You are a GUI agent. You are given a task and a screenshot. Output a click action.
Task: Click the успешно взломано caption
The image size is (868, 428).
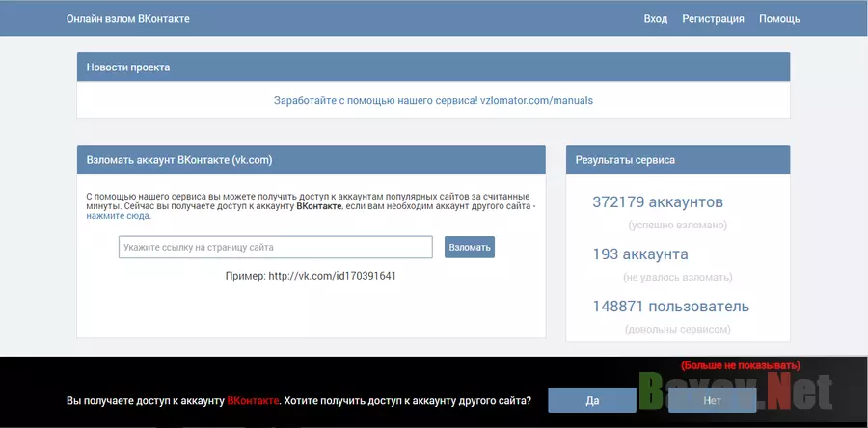(x=678, y=225)
